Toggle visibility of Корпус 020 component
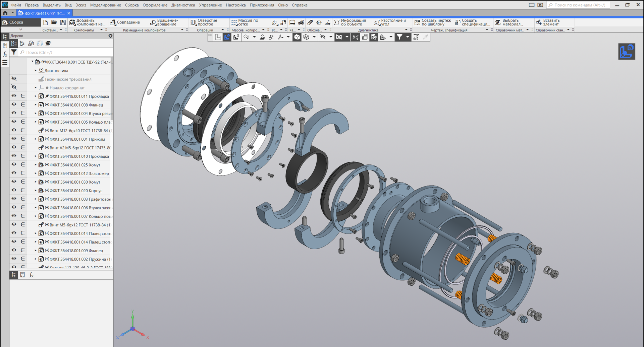This screenshot has height=347, width=644. point(14,190)
